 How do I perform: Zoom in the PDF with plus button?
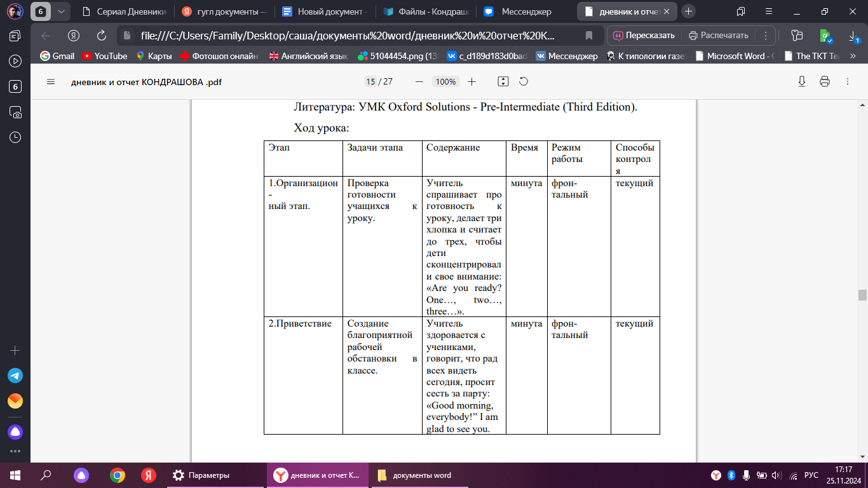click(x=472, y=81)
